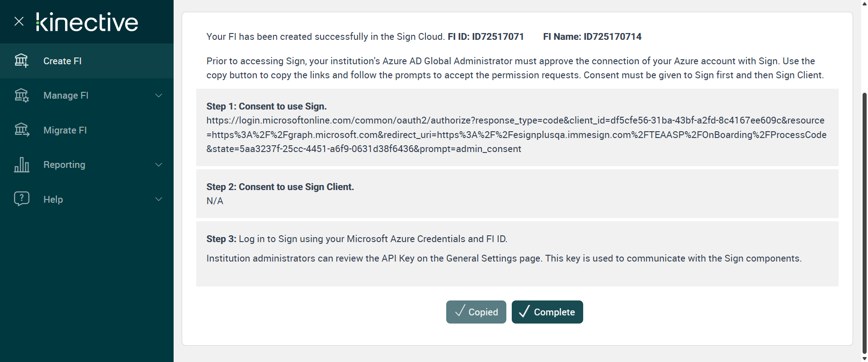Click the checkmark on the Copied button

coord(460,311)
